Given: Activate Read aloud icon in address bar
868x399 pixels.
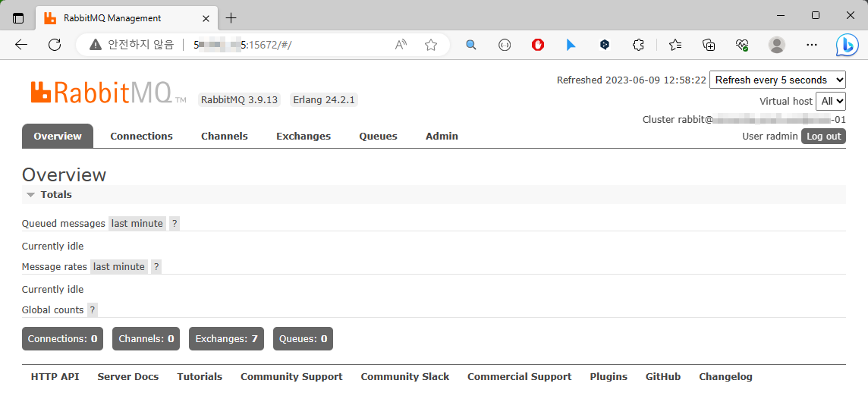Looking at the screenshot, I should (401, 45).
